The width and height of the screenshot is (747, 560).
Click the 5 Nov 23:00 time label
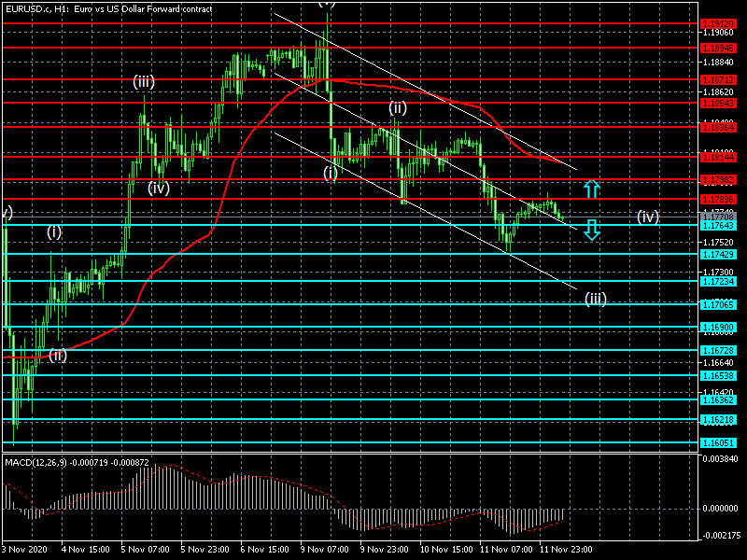205,549
